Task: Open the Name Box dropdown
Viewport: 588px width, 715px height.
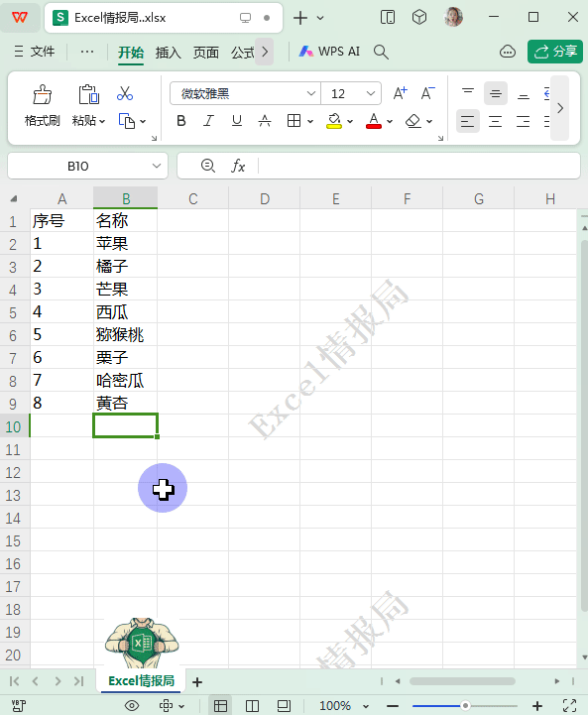Action: click(x=157, y=166)
